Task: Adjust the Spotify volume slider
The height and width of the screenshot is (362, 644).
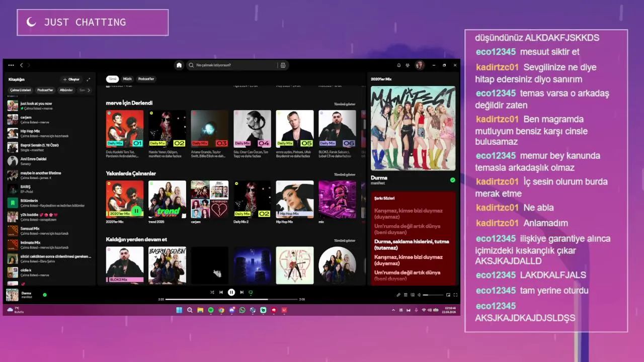Action: [x=432, y=295]
